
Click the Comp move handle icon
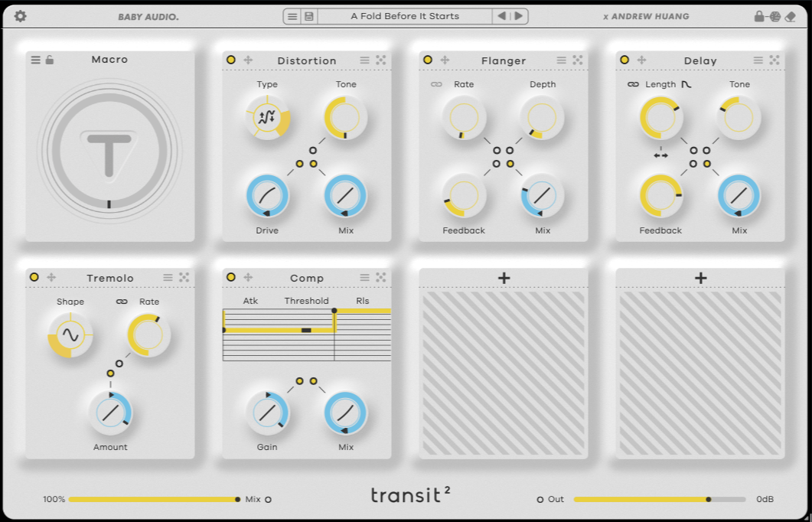pos(248,278)
